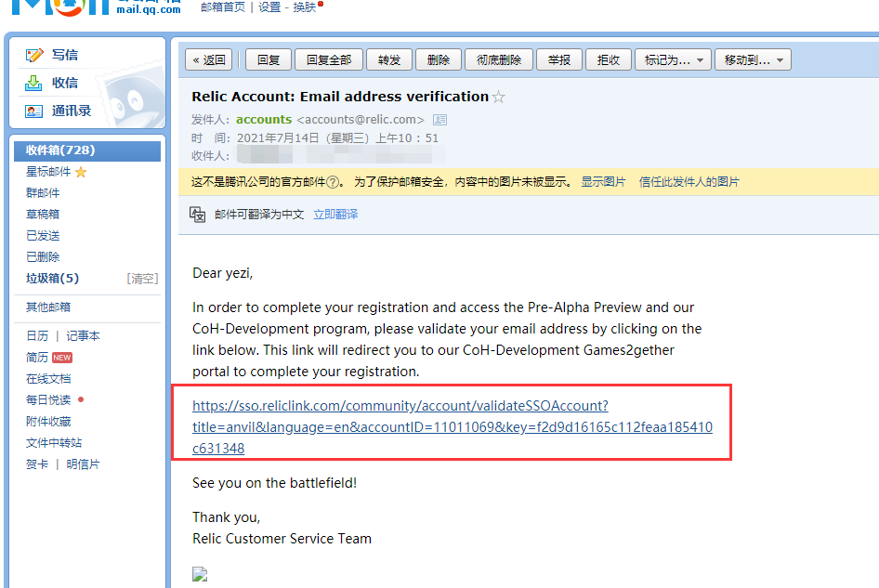The height and width of the screenshot is (588, 879).
Task: Open the 明信片 postcard link
Action: [x=83, y=464]
